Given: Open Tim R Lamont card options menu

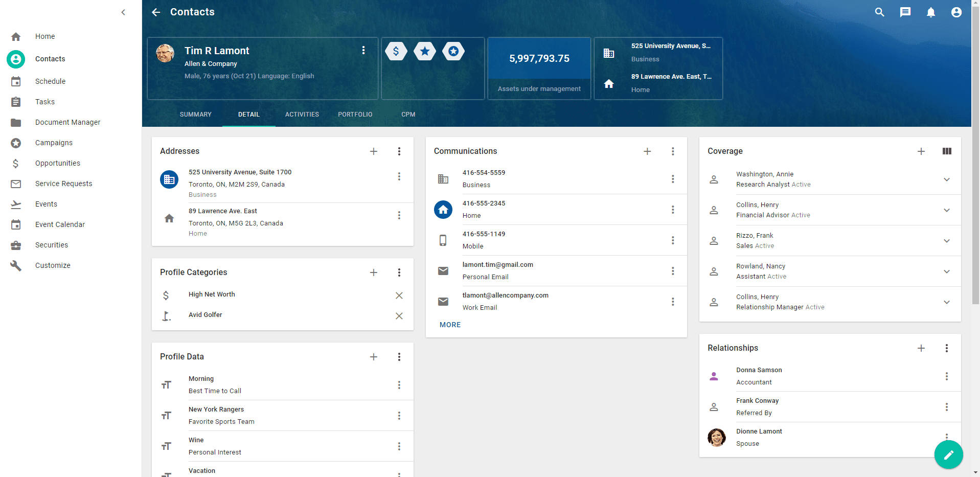Looking at the screenshot, I should coord(363,50).
